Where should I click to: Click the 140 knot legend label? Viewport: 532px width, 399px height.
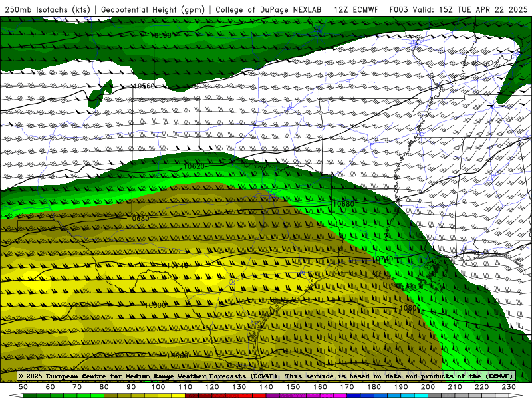click(266, 387)
